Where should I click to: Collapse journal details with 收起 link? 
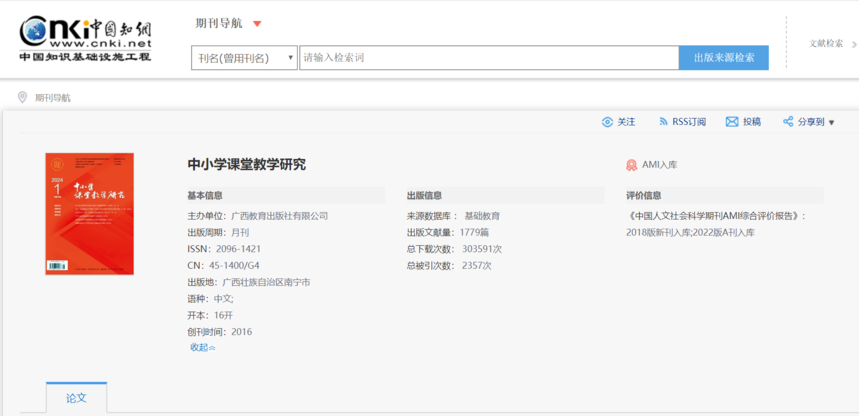pyautogui.click(x=203, y=347)
